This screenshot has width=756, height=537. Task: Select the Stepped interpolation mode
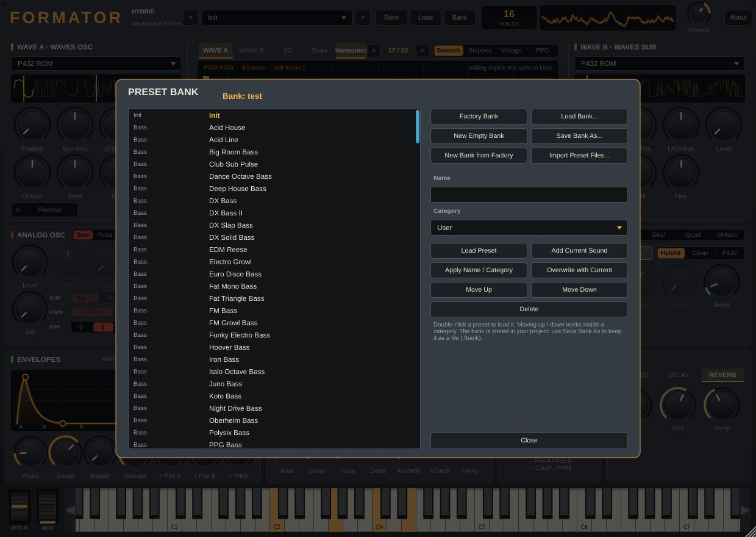(480, 51)
